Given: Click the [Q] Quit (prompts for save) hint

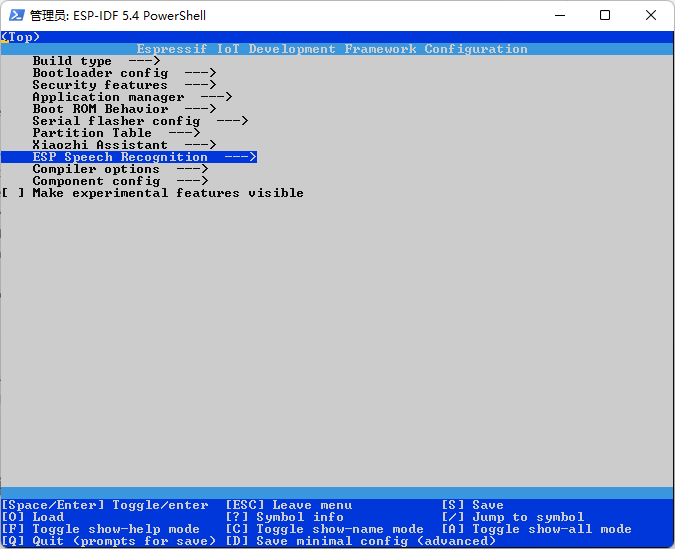Looking at the screenshot, I should [108, 541].
